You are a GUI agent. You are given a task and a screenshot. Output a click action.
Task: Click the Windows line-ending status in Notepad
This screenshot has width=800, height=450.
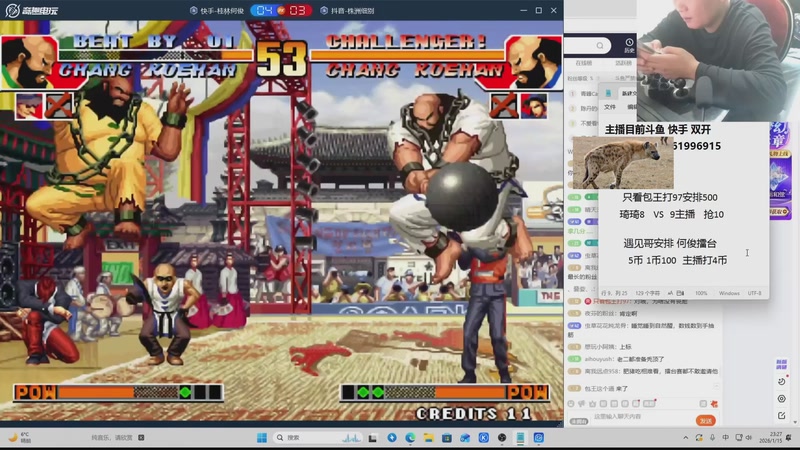coord(729,293)
